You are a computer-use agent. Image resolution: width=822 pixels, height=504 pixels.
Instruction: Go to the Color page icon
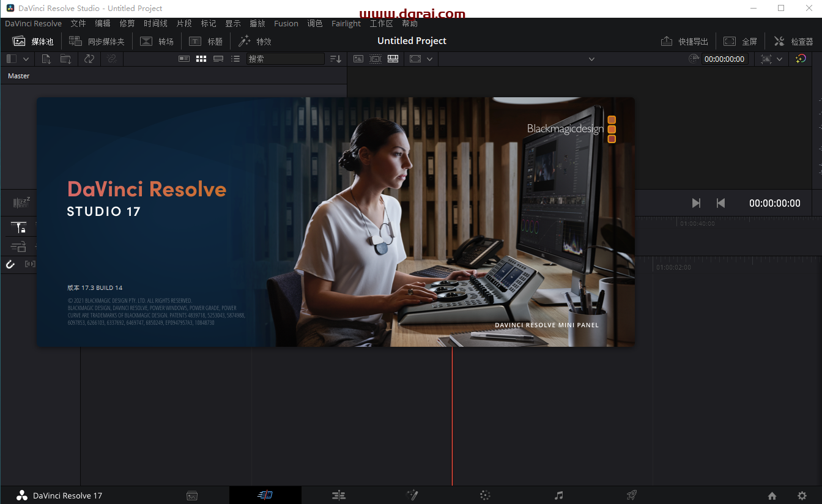pos(485,495)
